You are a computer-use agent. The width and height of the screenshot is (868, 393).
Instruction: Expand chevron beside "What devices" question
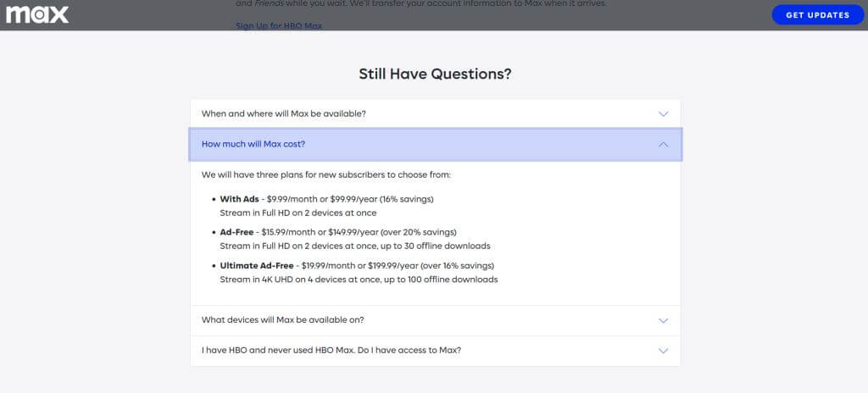tap(663, 320)
